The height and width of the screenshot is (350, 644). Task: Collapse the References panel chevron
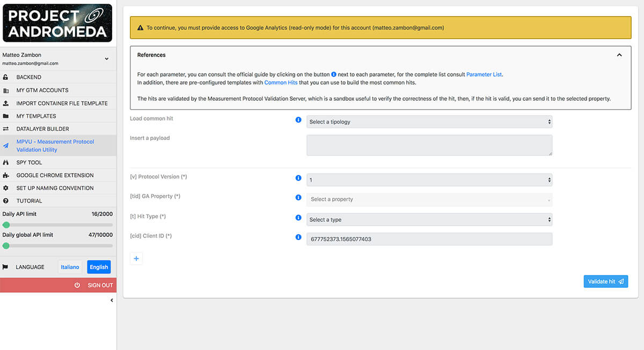[x=619, y=55]
